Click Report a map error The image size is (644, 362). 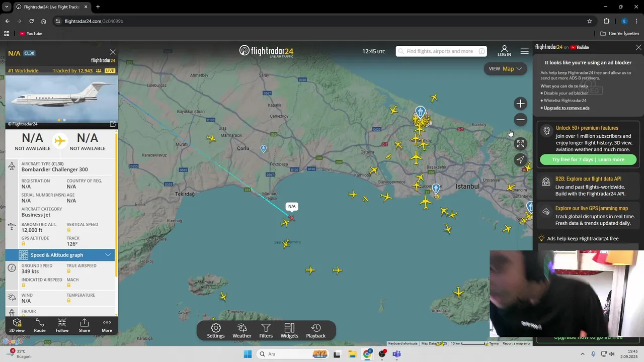coord(516,343)
